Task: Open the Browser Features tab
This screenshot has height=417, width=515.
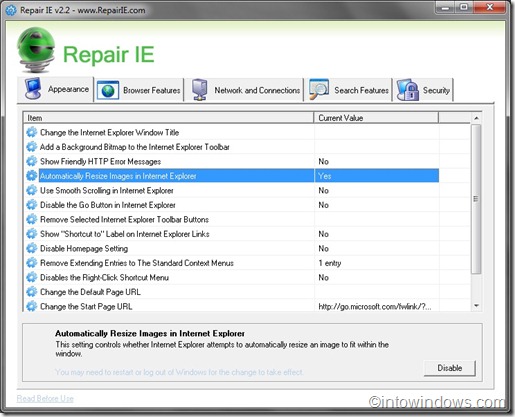Action: point(139,90)
